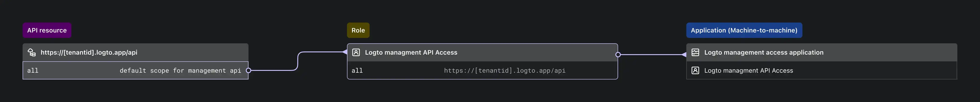Click the gray tenant API URL in the Role node
Viewport: 980px width, 102px height.
pyautogui.click(x=504, y=71)
